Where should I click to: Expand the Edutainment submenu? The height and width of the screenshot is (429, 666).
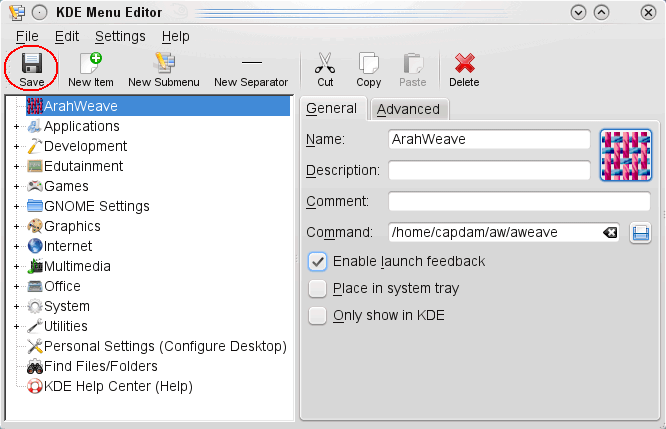[x=16, y=167]
